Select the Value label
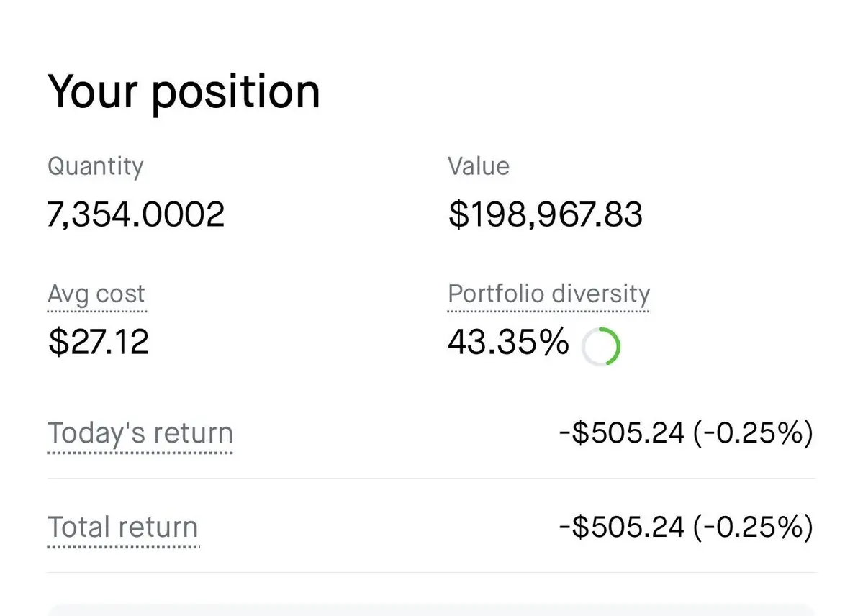 tap(479, 166)
